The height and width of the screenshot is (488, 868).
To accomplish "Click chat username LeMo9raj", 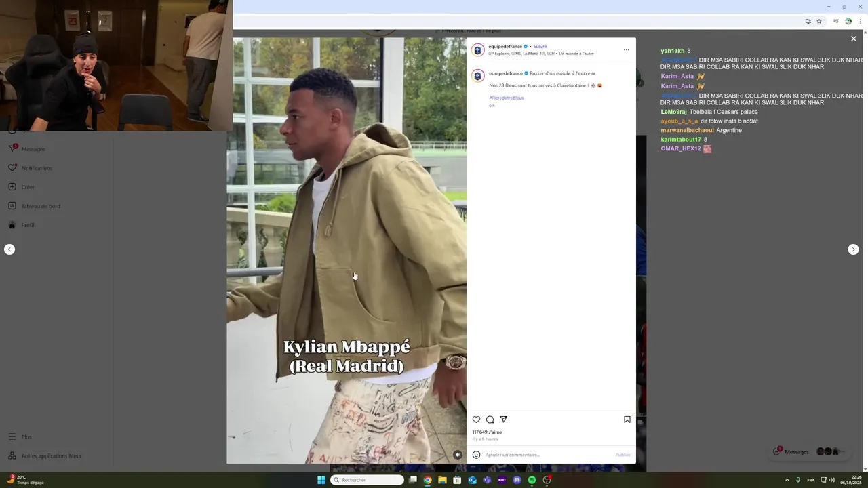I will coord(674,112).
